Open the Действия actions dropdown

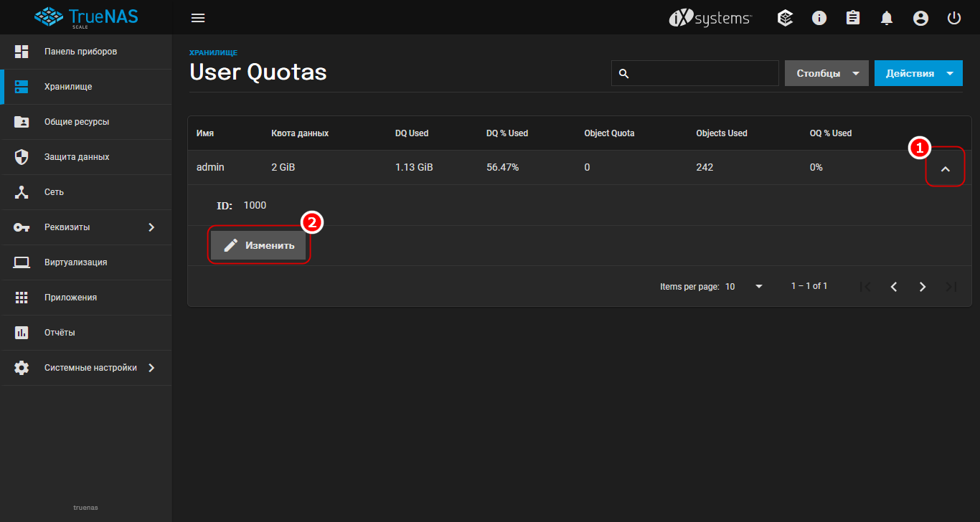[918, 73]
